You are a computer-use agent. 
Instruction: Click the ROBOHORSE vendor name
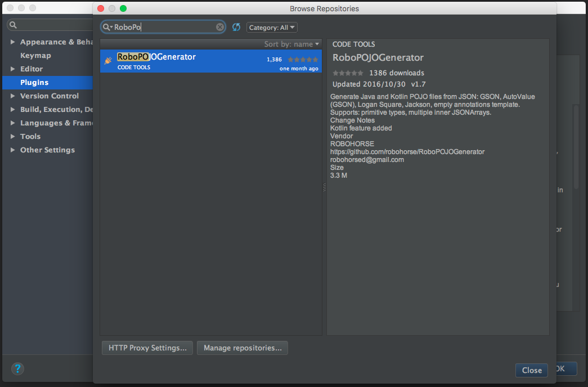[352, 144]
